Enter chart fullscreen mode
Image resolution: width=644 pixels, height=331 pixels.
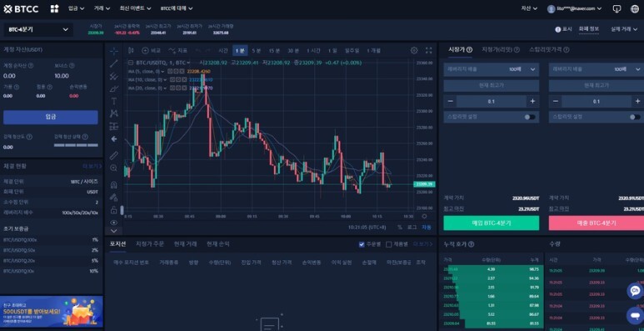pyautogui.click(x=428, y=51)
